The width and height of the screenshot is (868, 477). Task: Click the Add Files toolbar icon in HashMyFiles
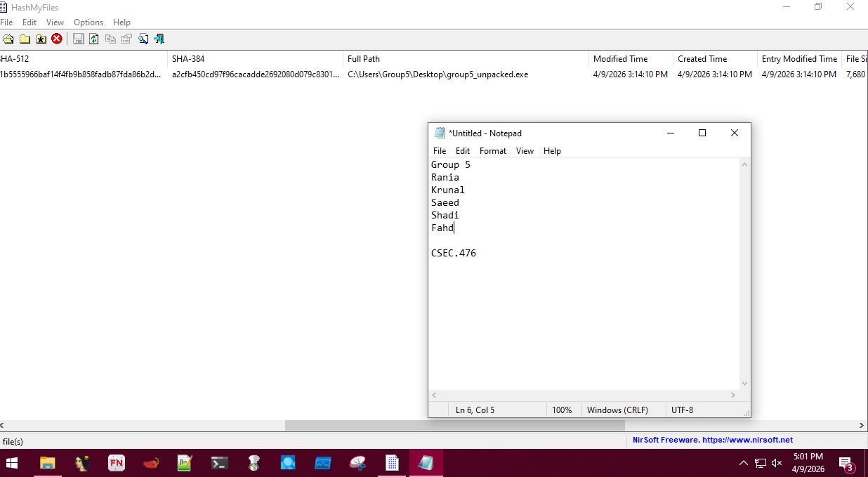coord(8,39)
